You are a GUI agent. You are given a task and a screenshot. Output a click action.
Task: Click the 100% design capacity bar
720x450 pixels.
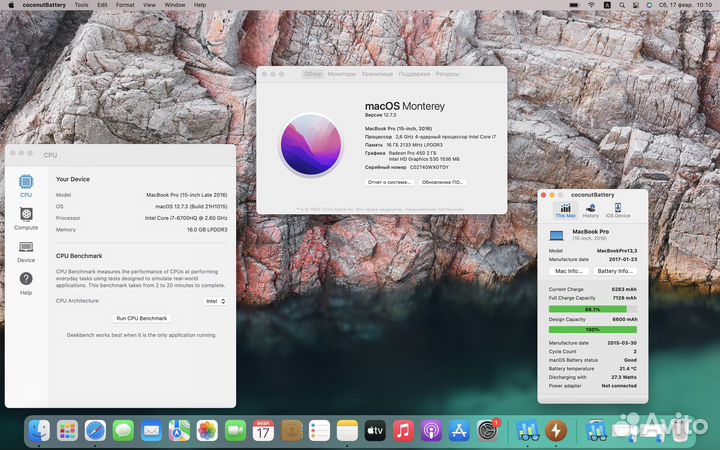click(593, 330)
